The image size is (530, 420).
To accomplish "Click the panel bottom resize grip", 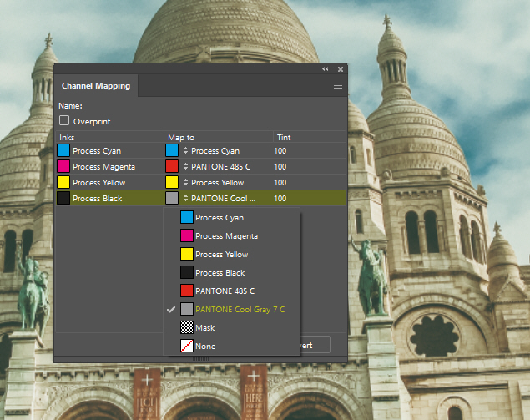I will 201,359.
